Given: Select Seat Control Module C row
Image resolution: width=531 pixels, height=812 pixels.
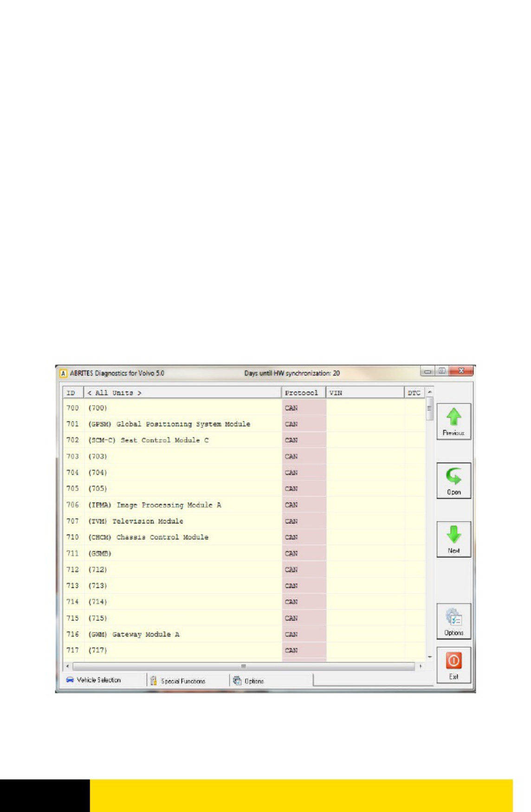Looking at the screenshot, I should [x=244, y=440].
